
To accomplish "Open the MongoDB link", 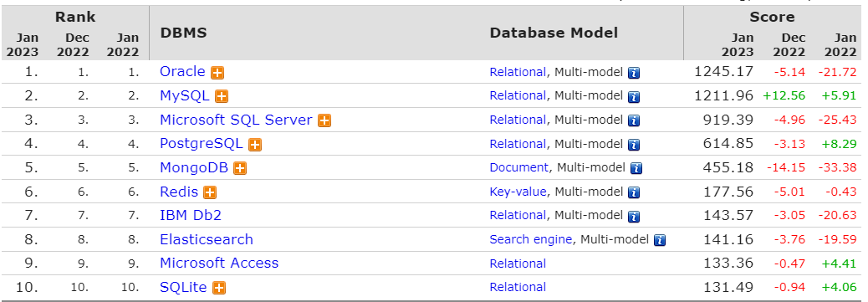I will click(x=194, y=167).
